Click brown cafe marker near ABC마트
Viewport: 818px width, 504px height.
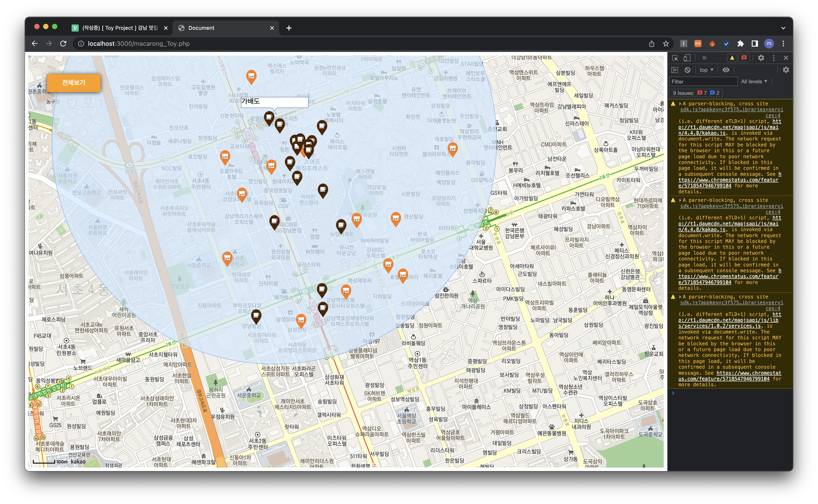tap(274, 222)
